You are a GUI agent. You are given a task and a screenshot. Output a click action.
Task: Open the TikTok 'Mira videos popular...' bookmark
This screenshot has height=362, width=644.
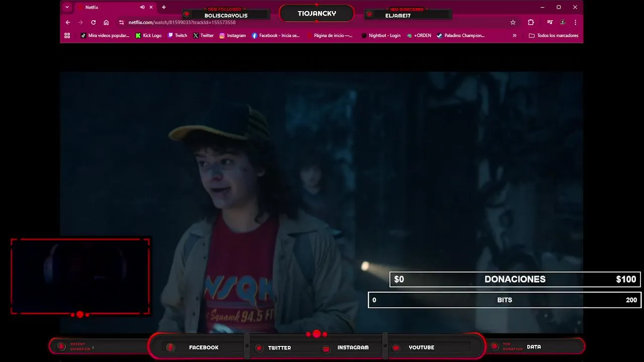105,36
